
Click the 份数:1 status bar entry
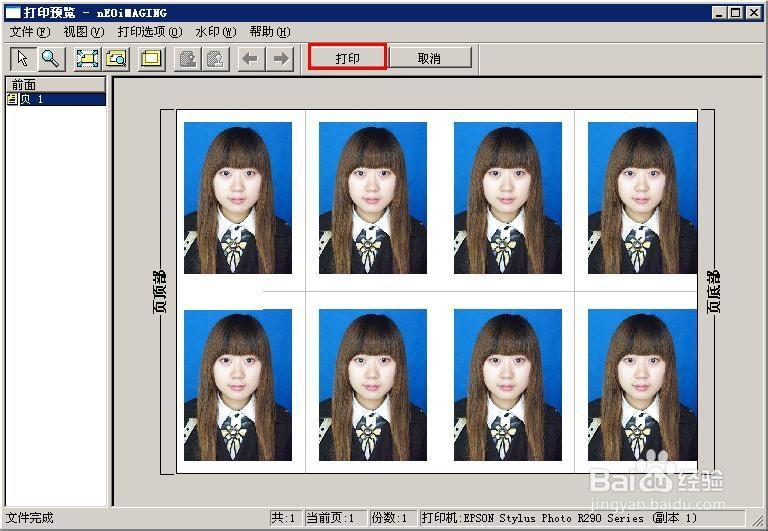click(391, 518)
